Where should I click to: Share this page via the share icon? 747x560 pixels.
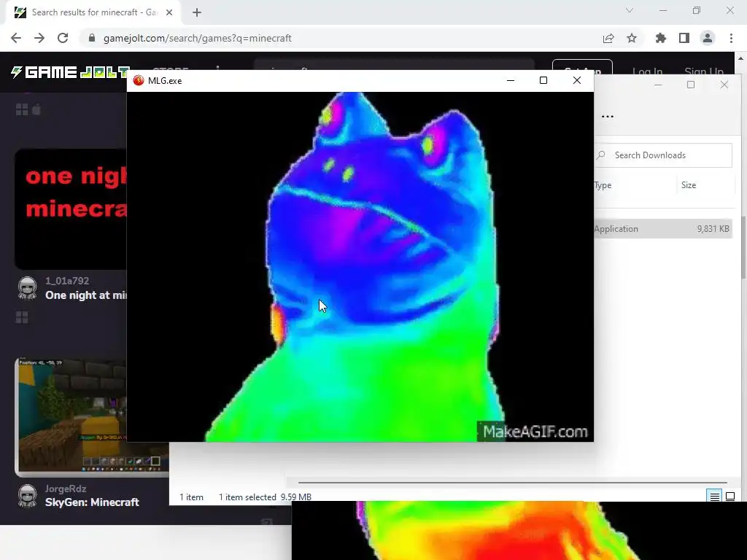tap(608, 38)
